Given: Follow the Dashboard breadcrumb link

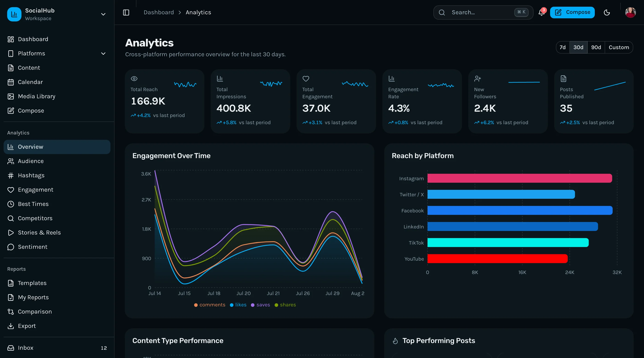Looking at the screenshot, I should [x=158, y=12].
